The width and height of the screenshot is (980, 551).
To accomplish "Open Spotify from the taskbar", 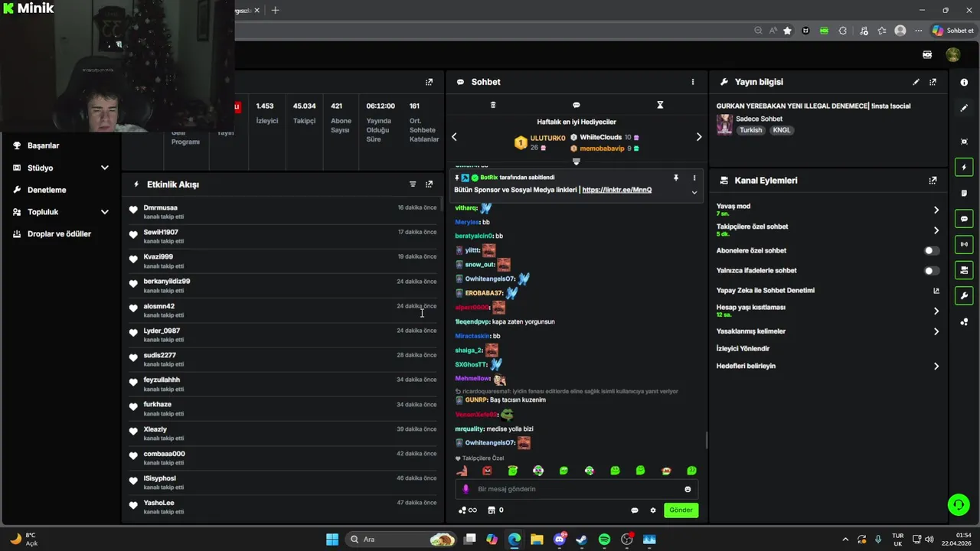I will coord(604,540).
